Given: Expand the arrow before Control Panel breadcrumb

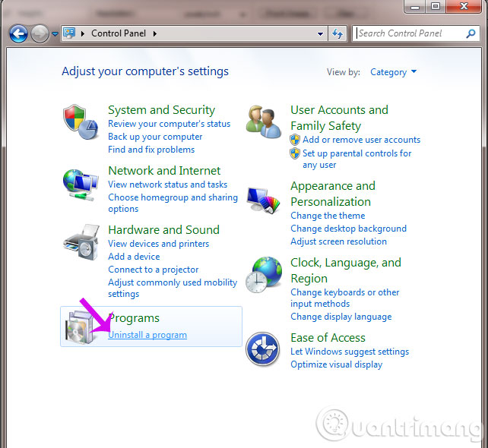Looking at the screenshot, I should coord(83,33).
